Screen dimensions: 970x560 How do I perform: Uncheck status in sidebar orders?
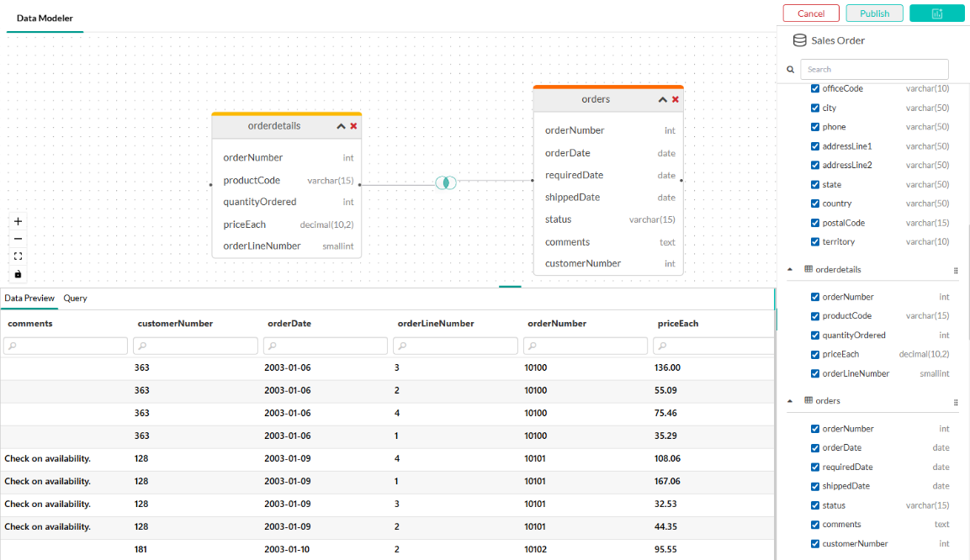point(814,505)
